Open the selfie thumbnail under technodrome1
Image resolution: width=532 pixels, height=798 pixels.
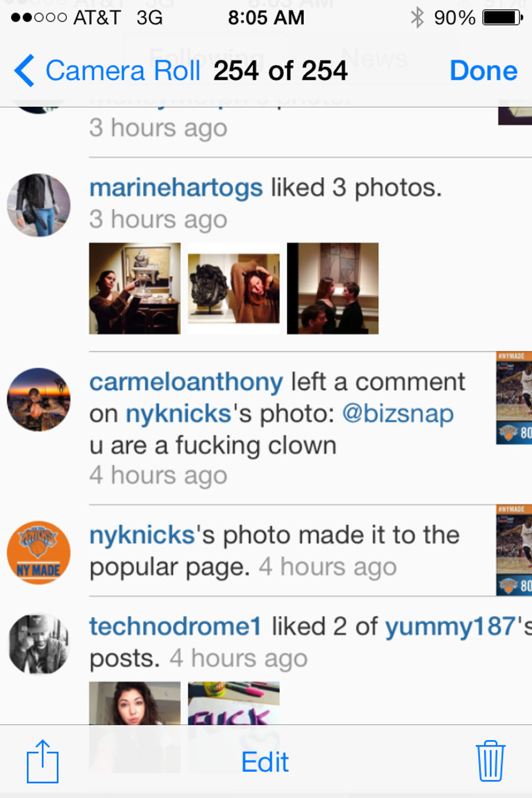[x=135, y=727]
